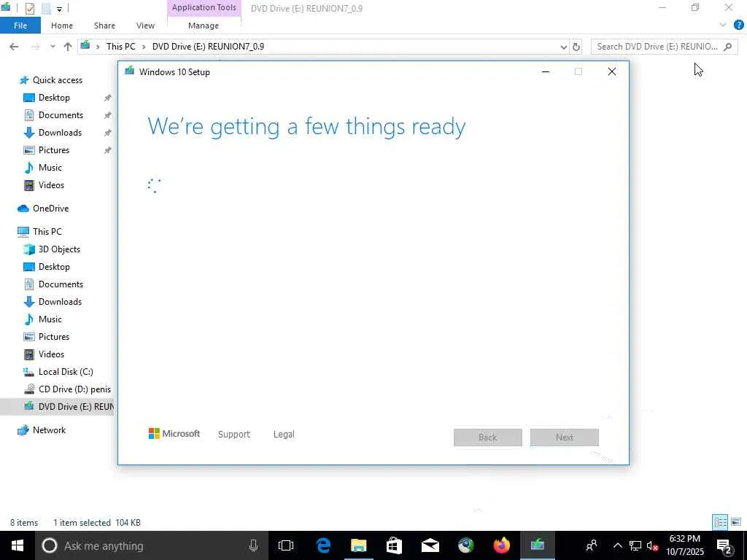The width and height of the screenshot is (747, 560).
Task: Expand the address bar history dropdown
Action: 564,47
